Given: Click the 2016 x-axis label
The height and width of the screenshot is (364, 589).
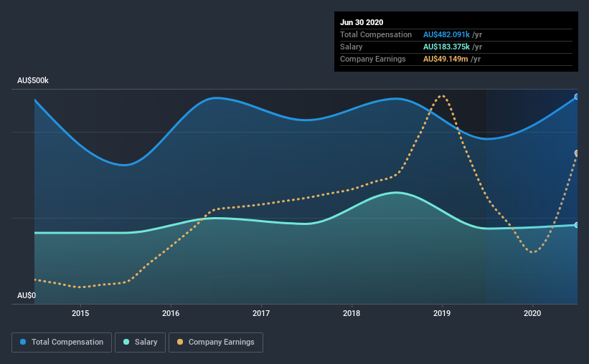Looking at the screenshot, I should pos(171,313).
